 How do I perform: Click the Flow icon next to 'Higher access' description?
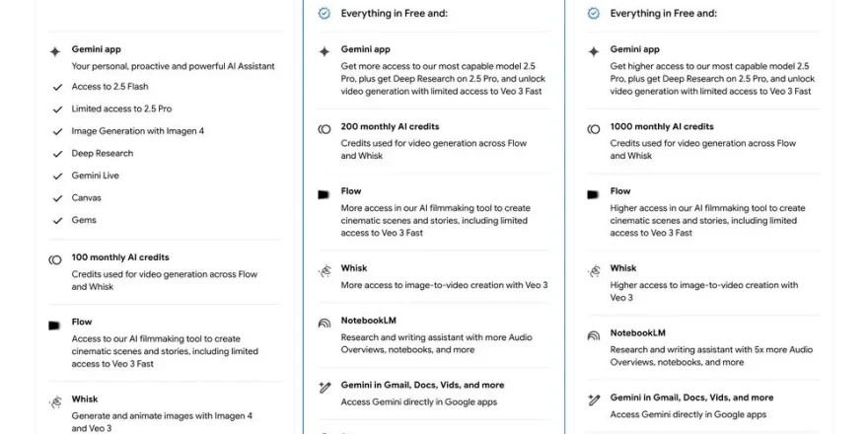click(x=593, y=194)
